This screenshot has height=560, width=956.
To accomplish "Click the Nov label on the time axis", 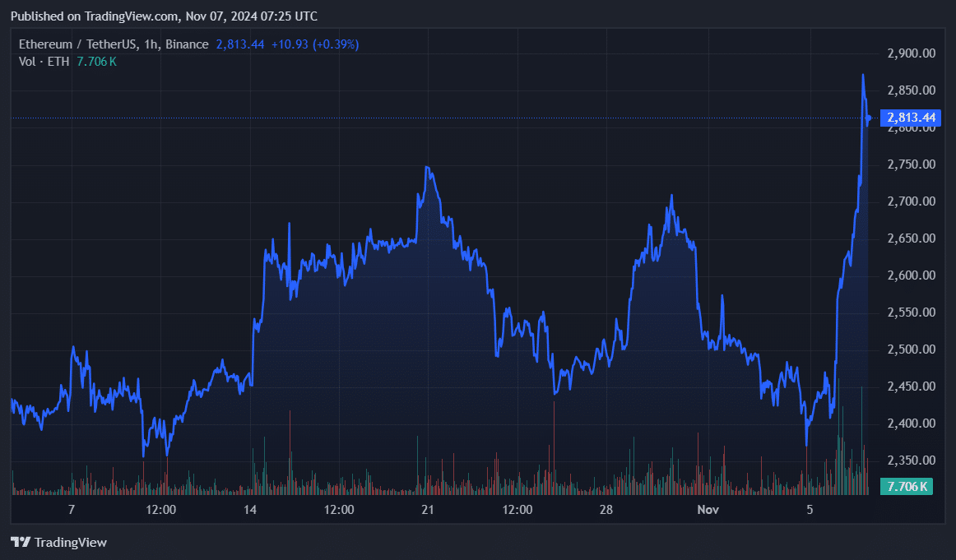I will point(708,510).
